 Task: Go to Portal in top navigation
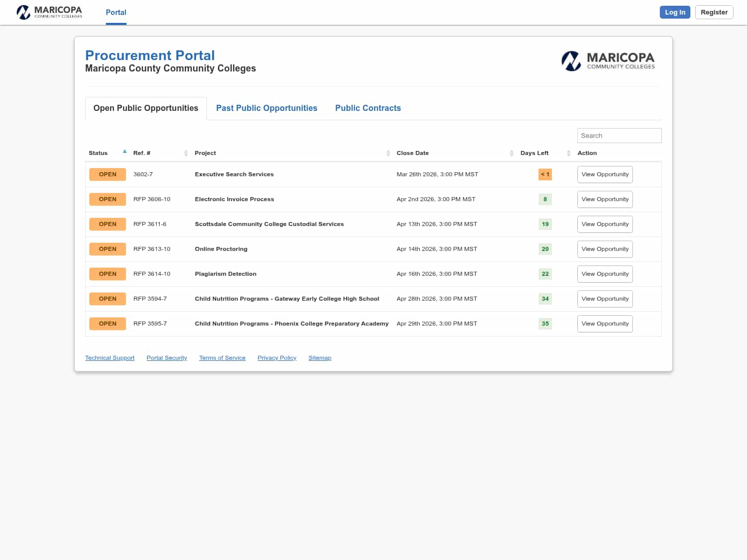pos(116,12)
